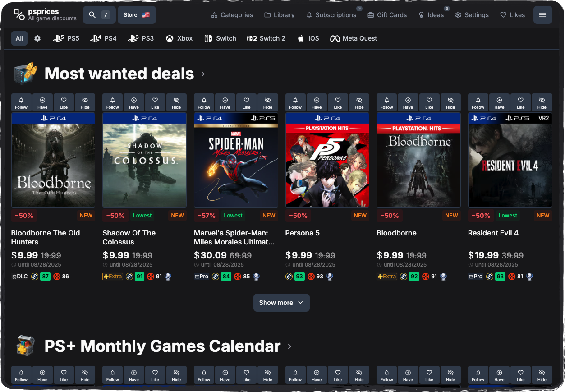Open Marvel's Spider-Man Miles Morales title link
The image size is (565, 392).
point(234,237)
